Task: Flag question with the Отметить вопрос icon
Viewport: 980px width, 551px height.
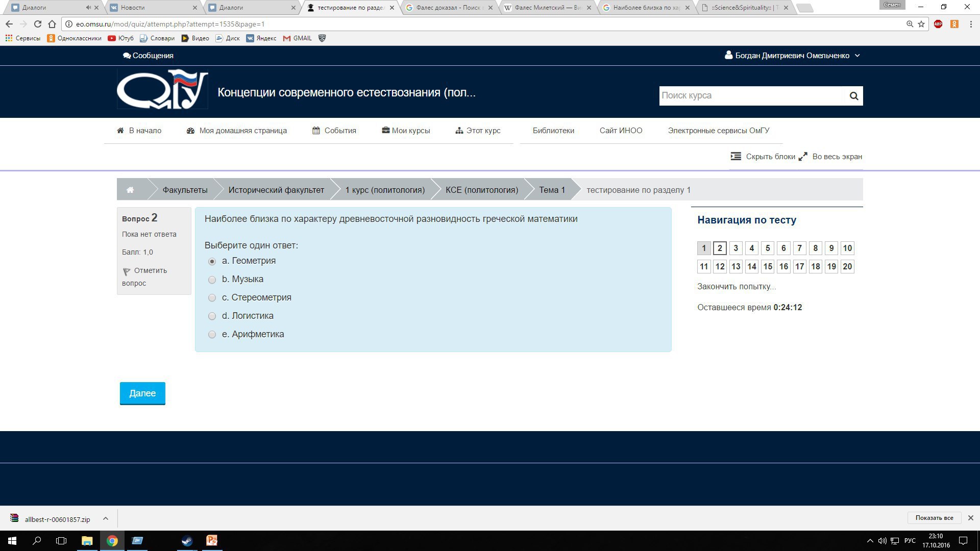Action: pyautogui.click(x=127, y=271)
